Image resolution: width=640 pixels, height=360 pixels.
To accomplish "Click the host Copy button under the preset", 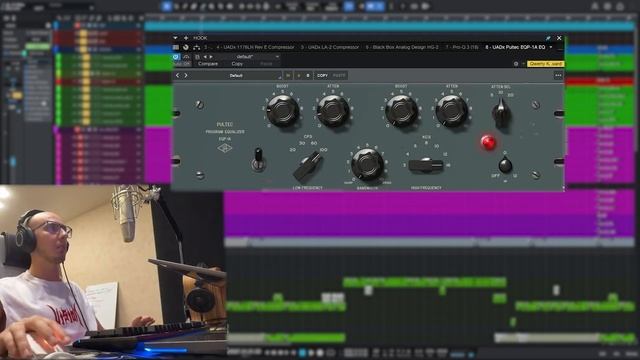I will point(237,64).
